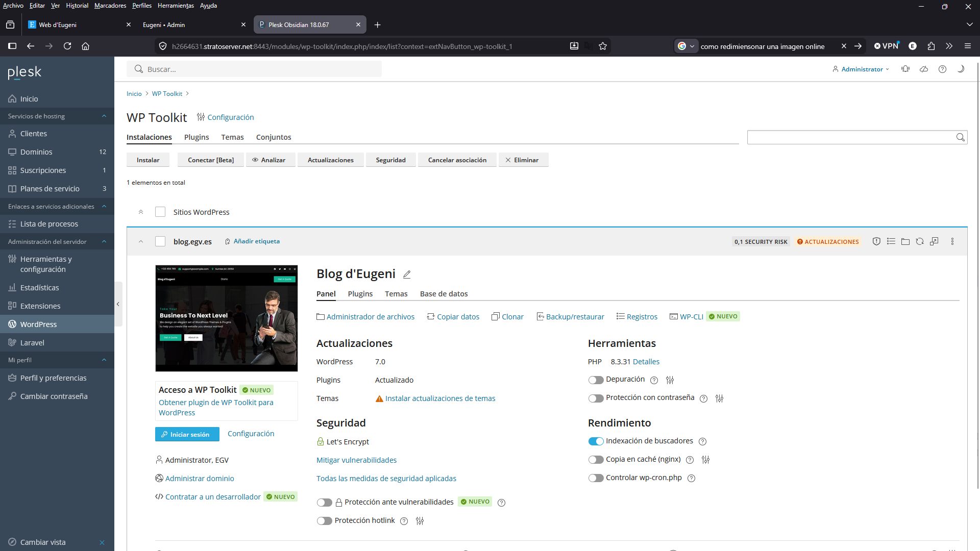Viewport: 980px width, 551px height.
Task: Check the Sitios WordPress select-all checkbox
Action: 160,212
